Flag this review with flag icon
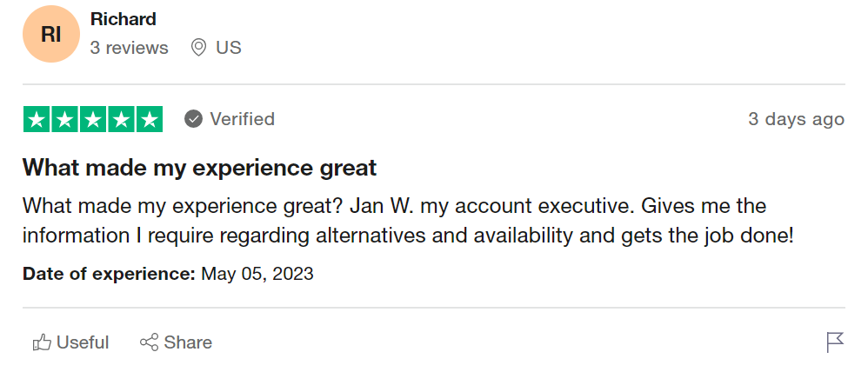868x372 pixels. [835, 342]
